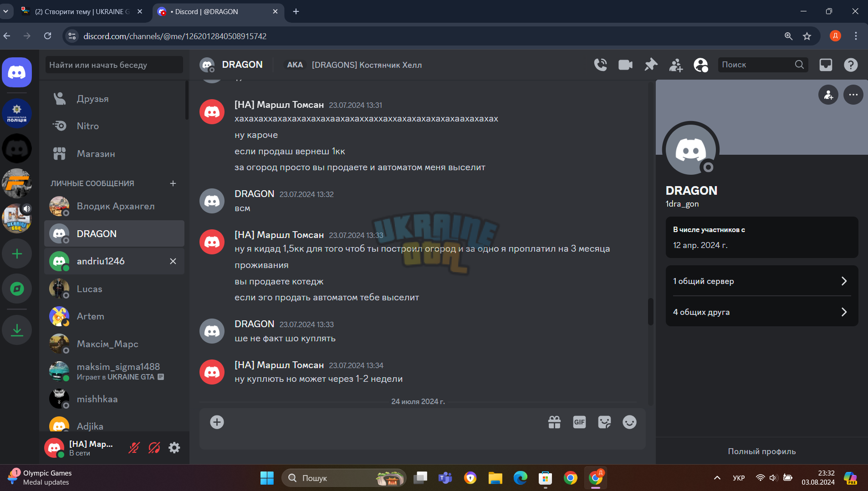Open chat with Влодик Архангел
This screenshot has height=491, width=868.
pyautogui.click(x=114, y=206)
